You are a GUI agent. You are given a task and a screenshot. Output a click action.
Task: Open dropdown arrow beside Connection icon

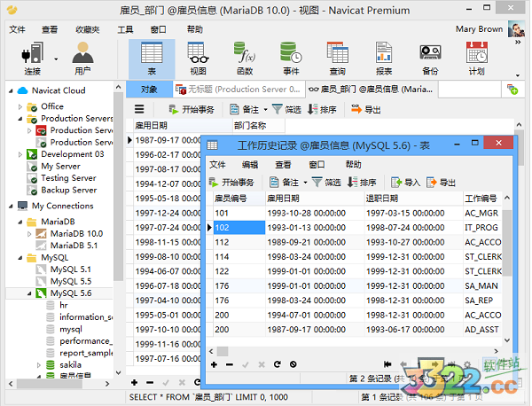pyautogui.click(x=56, y=59)
